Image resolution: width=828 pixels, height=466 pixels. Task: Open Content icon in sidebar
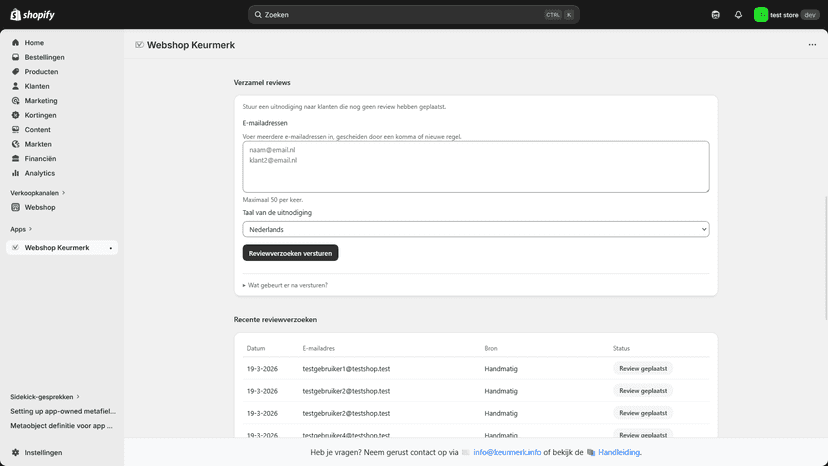point(15,129)
